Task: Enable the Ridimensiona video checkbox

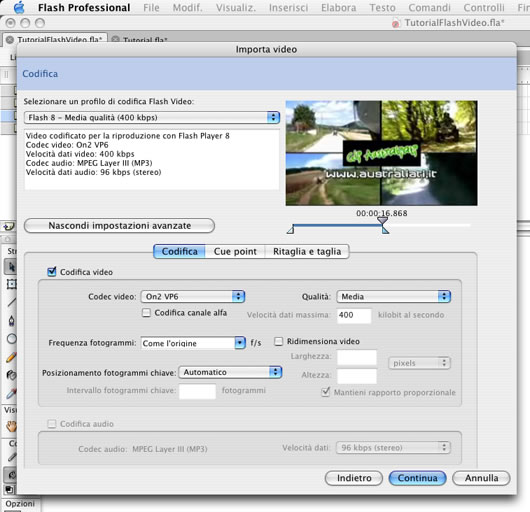Action: point(278,341)
